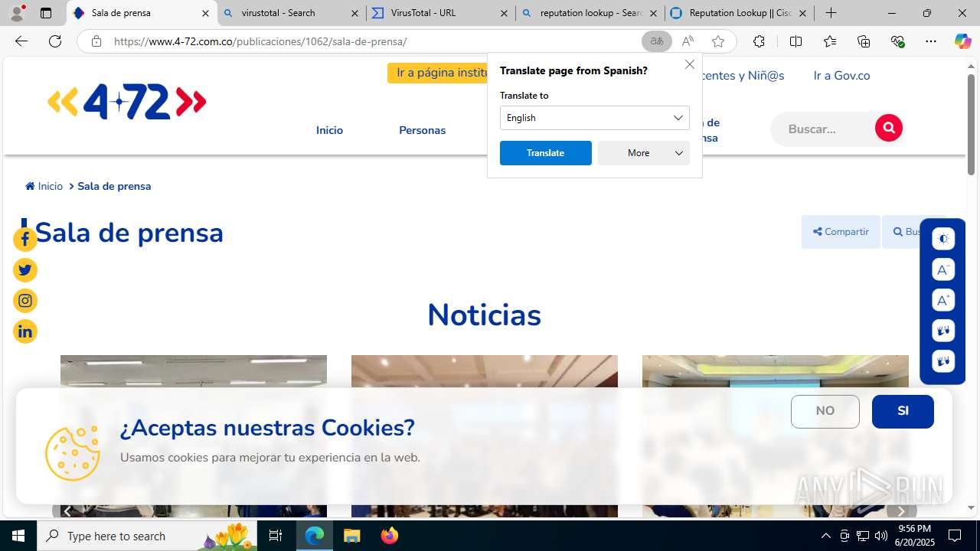Open the volume control in tray
This screenshot has height=551, width=980.
[881, 536]
